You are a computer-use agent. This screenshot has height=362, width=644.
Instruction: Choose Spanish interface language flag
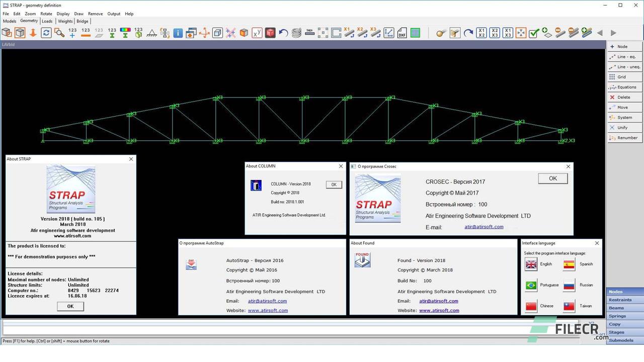pyautogui.click(x=569, y=264)
